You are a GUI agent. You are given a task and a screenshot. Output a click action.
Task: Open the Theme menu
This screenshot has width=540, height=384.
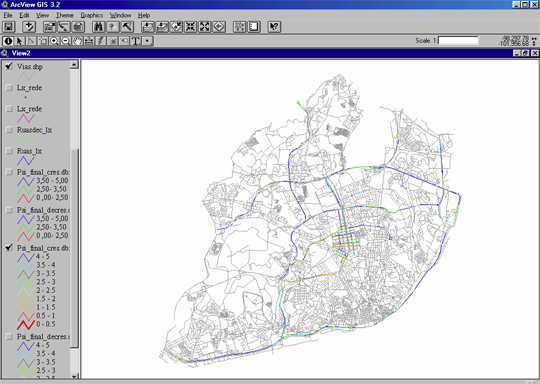tap(65, 15)
